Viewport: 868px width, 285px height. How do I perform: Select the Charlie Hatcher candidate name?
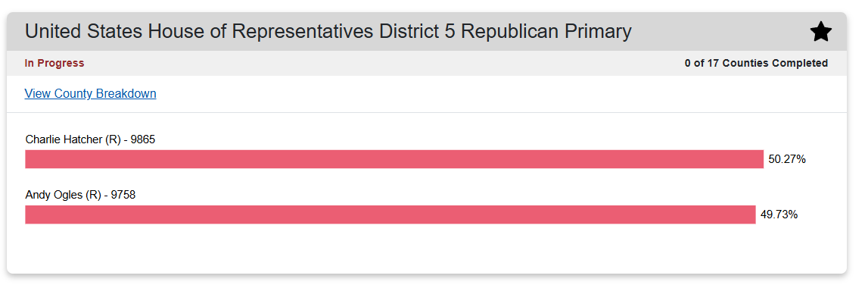[64, 139]
